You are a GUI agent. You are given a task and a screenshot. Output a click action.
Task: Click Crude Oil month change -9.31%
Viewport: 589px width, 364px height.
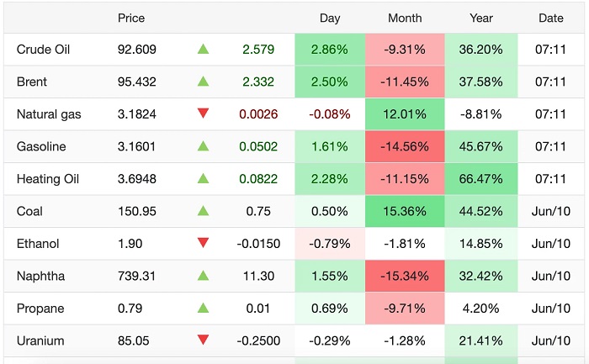[405, 50]
